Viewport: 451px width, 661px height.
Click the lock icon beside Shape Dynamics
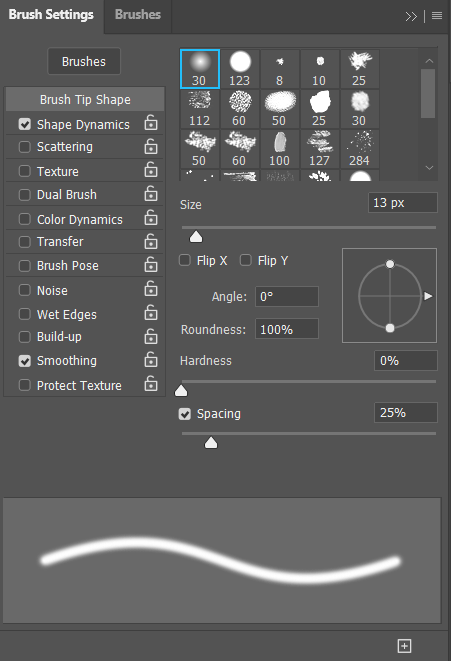pos(151,123)
